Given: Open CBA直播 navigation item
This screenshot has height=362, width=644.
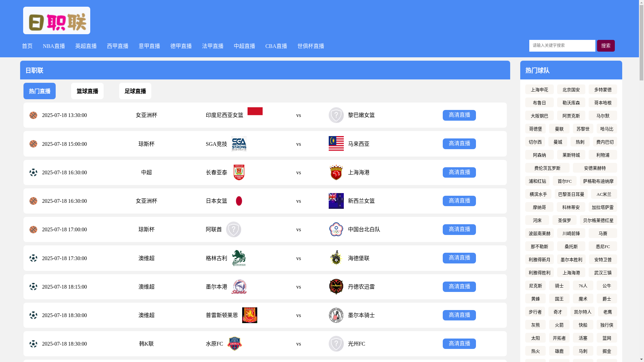Looking at the screenshot, I should 276,46.
